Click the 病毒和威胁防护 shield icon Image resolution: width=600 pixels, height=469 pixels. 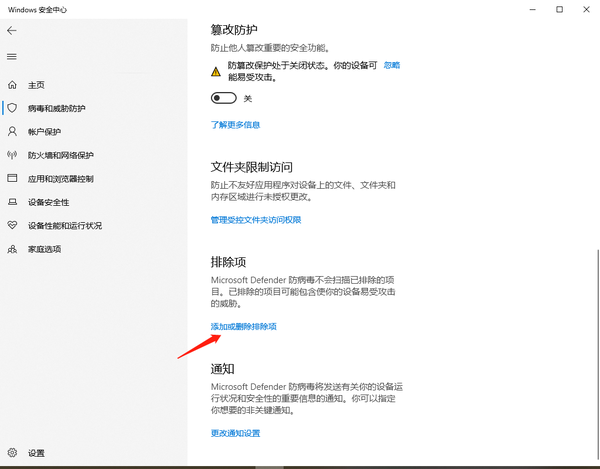[x=13, y=108]
